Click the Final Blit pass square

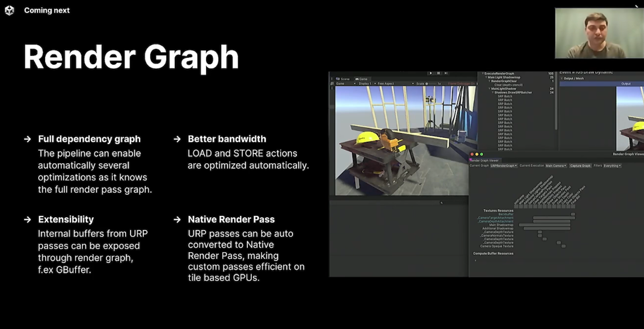[x=573, y=207]
